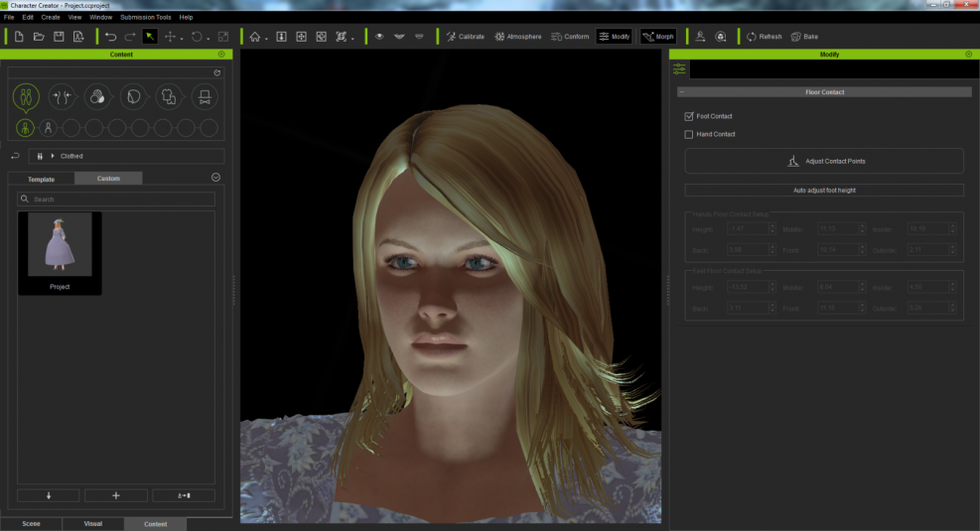
Task: Switch to the Template tab
Action: (x=41, y=179)
